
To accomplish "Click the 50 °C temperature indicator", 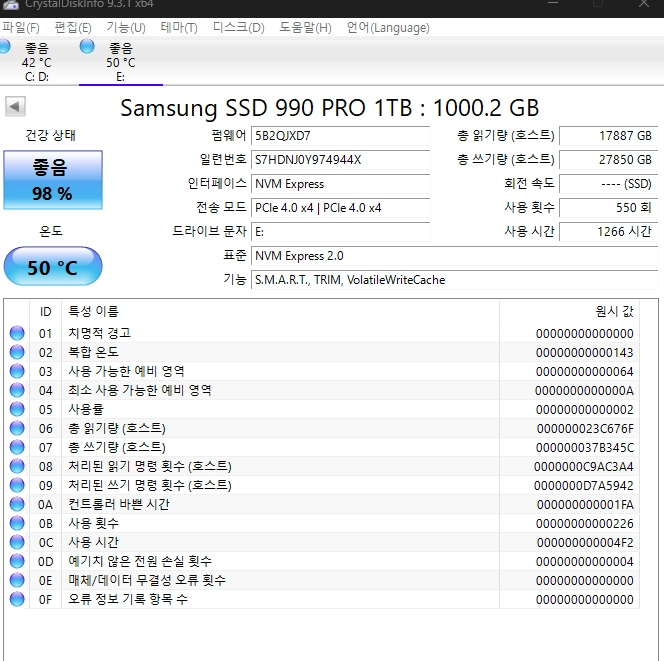I will tap(53, 267).
